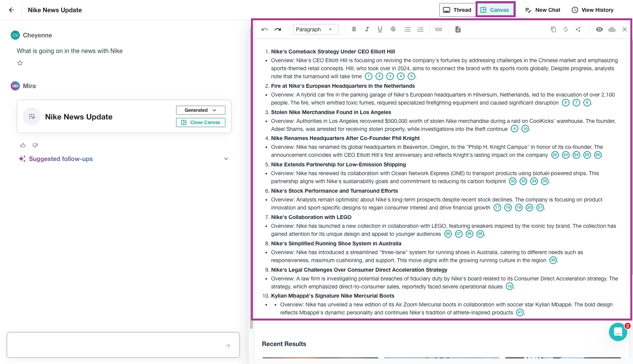Open citation 22 in Renames Headquarters overview
The height and width of the screenshot is (364, 633).
coord(555,155)
